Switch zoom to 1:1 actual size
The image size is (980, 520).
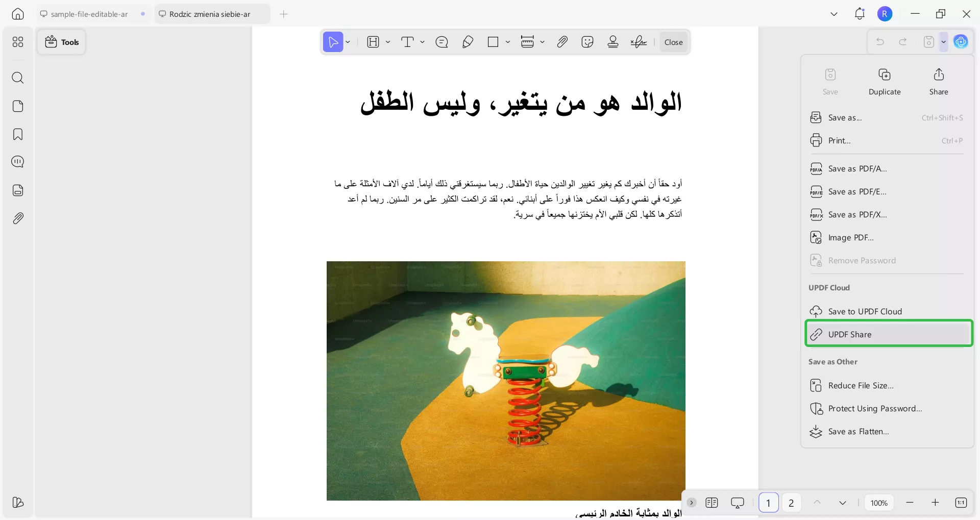(x=962, y=503)
